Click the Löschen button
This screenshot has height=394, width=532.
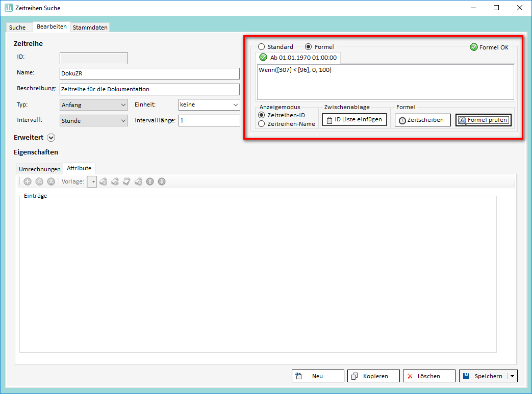pos(428,376)
